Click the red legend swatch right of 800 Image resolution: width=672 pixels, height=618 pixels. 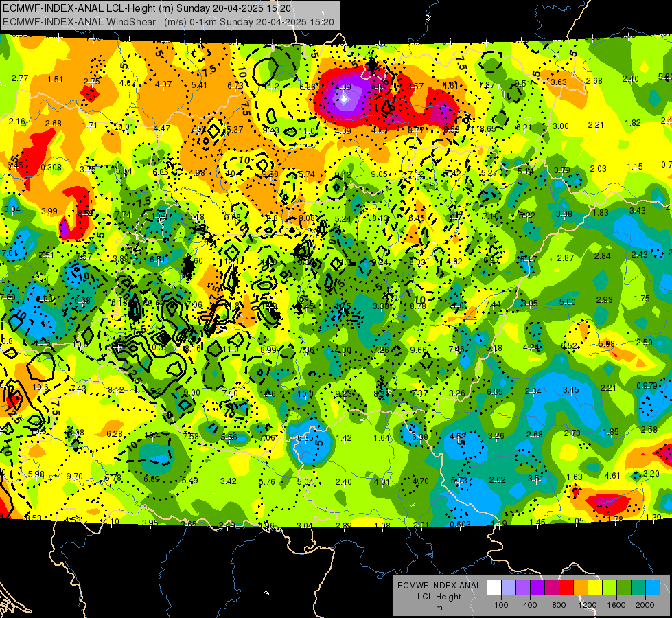566,588
